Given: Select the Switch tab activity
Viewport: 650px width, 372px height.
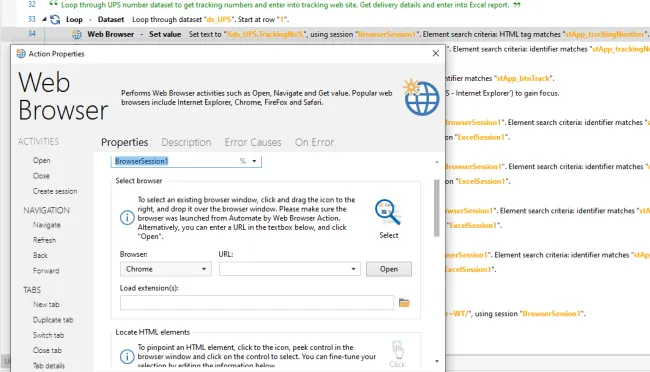Looking at the screenshot, I should click(x=48, y=335).
